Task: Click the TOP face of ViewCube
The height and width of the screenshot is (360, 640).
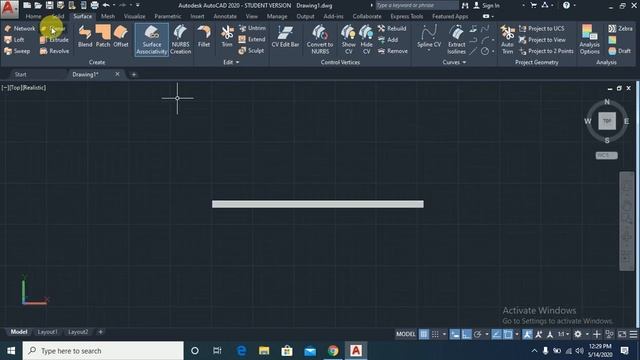Action: (607, 121)
